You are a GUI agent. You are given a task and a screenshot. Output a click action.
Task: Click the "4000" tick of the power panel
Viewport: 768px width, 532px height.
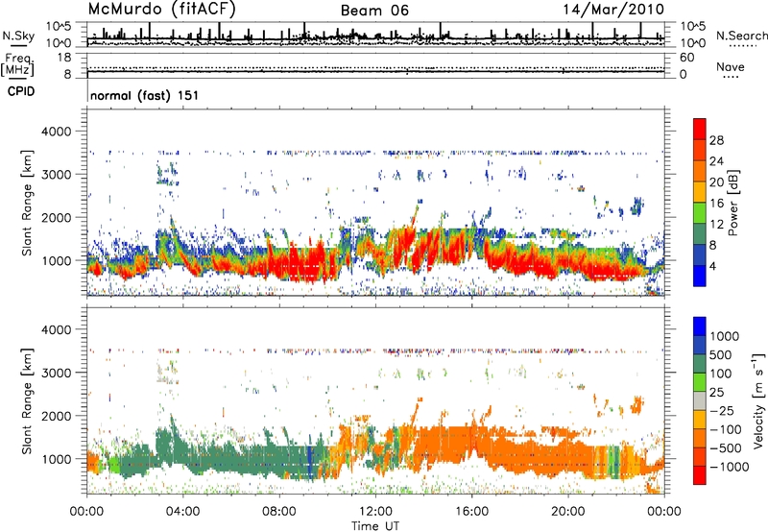(x=56, y=132)
